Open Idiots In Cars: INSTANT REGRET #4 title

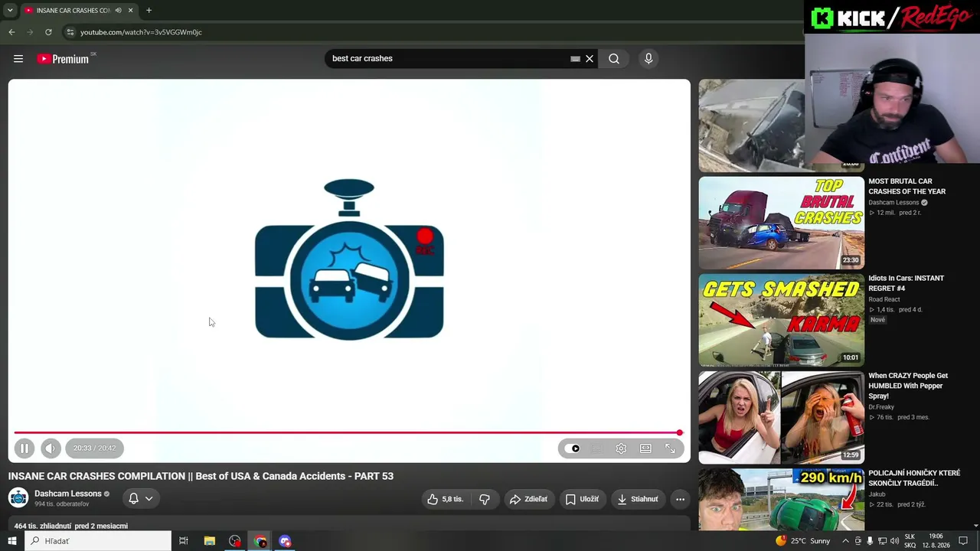pyautogui.click(x=906, y=283)
